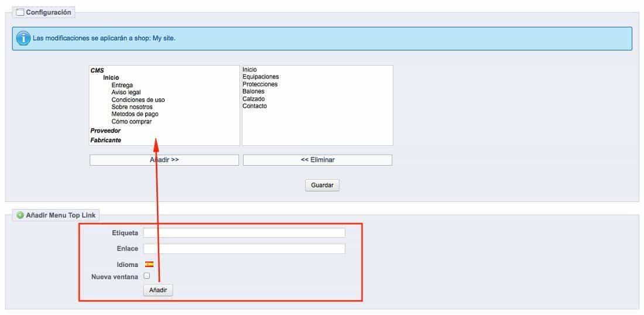Click the Añadir >> button

click(165, 160)
